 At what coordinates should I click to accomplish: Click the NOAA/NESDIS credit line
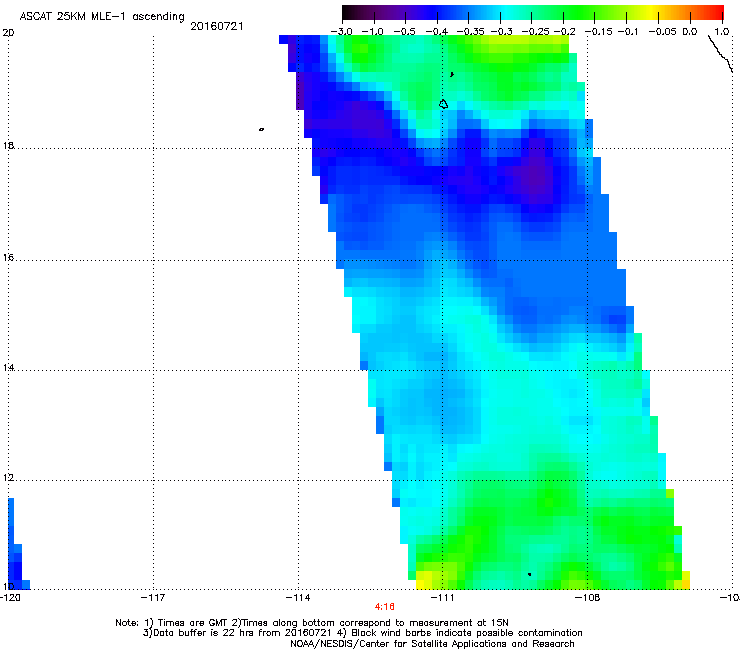(x=432, y=643)
